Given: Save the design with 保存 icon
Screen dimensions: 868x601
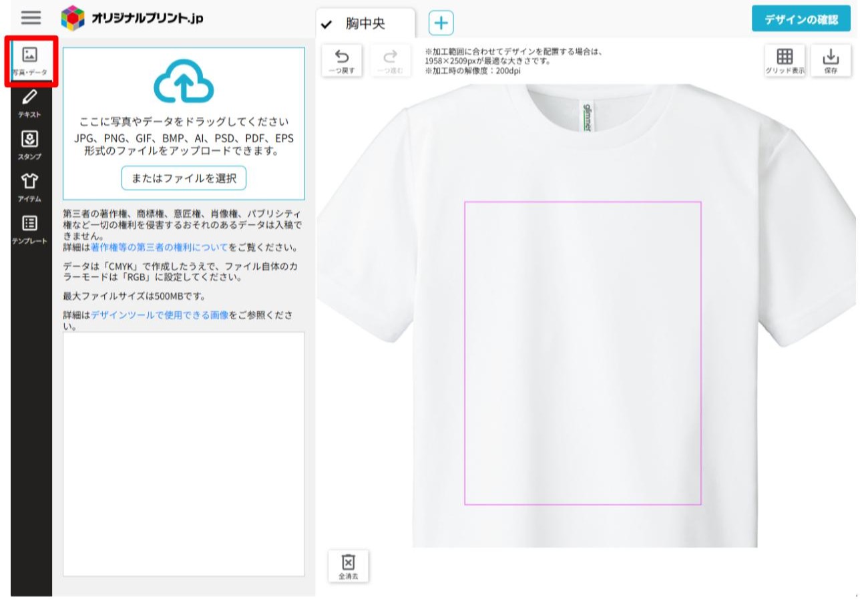Looking at the screenshot, I should (831, 61).
